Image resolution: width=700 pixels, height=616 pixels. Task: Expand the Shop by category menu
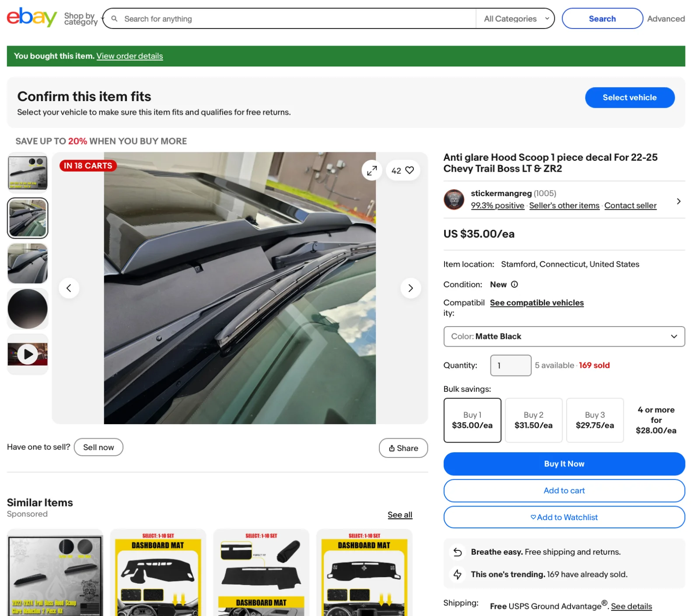point(81,18)
